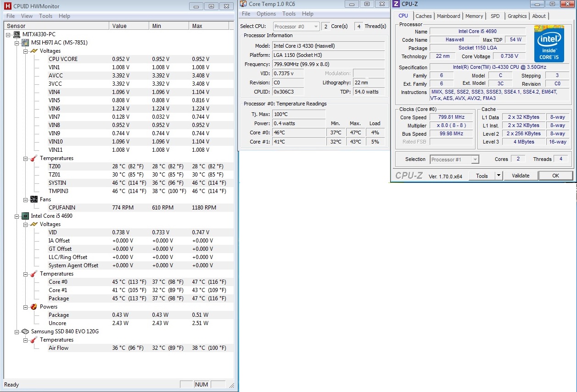Switch to the About tab in CPU-Z
The image size is (577, 392).
coord(539,16)
